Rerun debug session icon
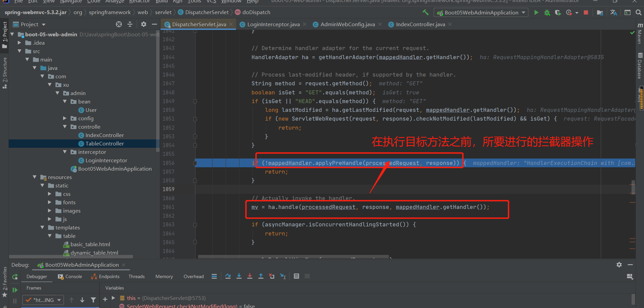This screenshot has height=308, width=644. 15,277
